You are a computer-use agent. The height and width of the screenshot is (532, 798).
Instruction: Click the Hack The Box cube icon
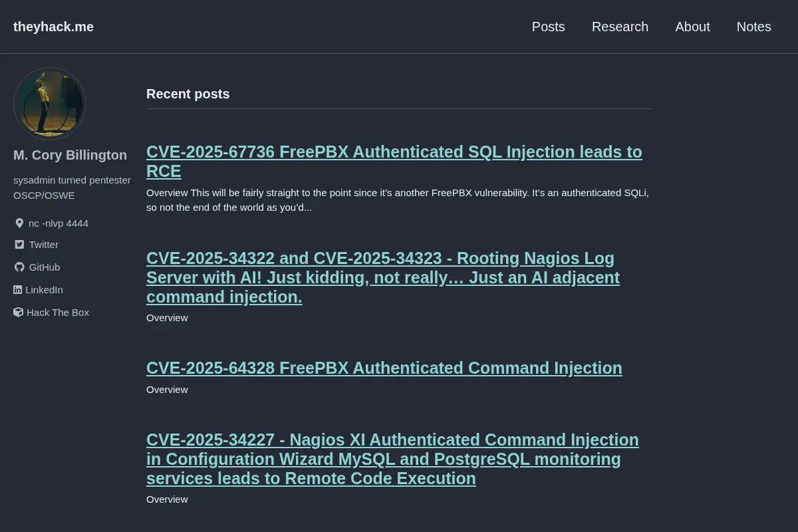(18, 313)
